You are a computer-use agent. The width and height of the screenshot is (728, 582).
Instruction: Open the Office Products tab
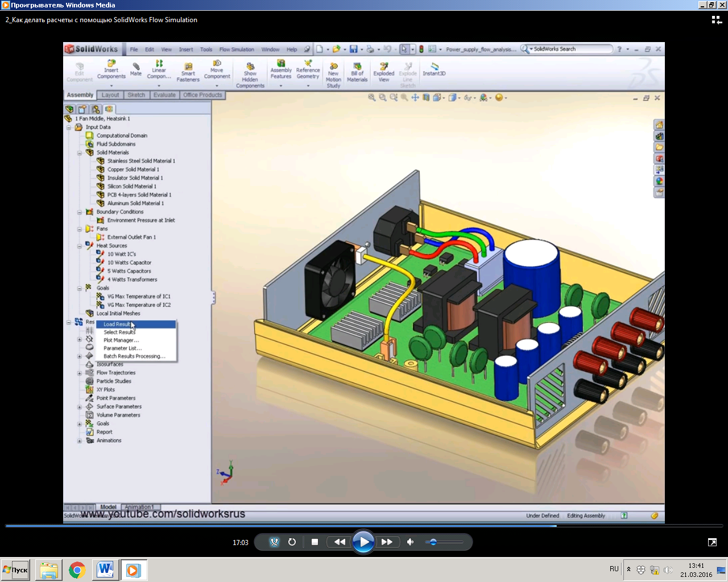202,95
